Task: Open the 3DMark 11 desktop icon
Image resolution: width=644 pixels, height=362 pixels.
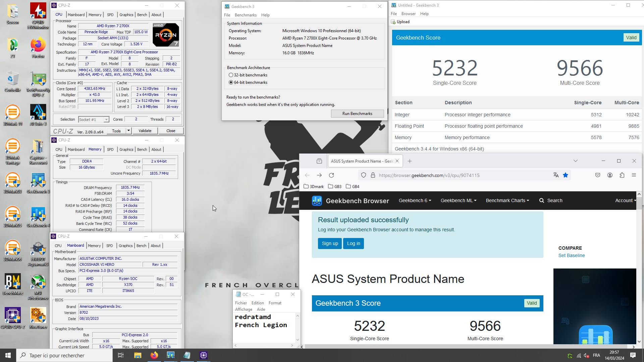Action: tap(12, 115)
